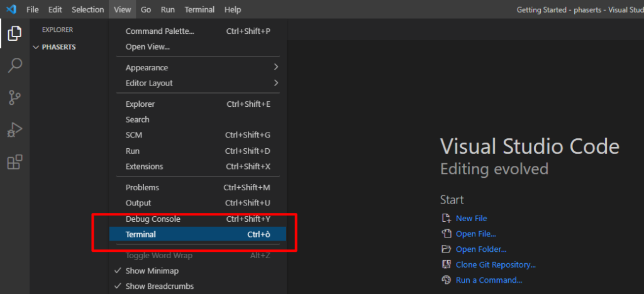
Task: Open the Explorer activity bar icon
Action: [15, 33]
